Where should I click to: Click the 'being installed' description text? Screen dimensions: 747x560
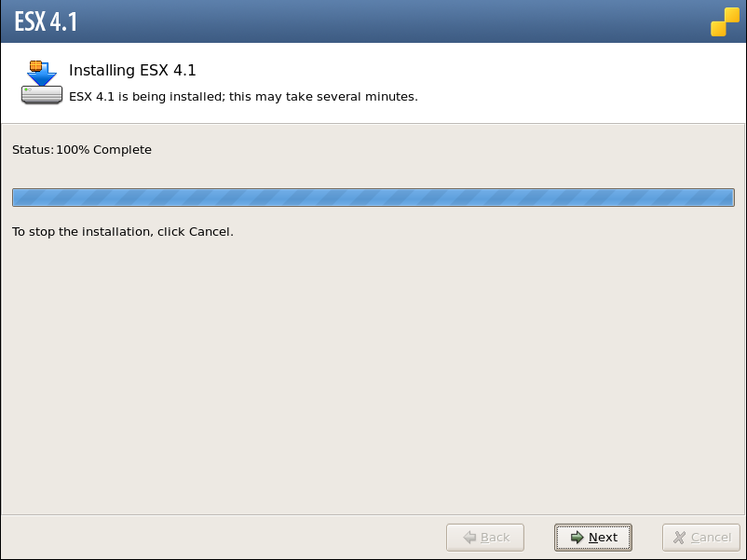coord(243,96)
